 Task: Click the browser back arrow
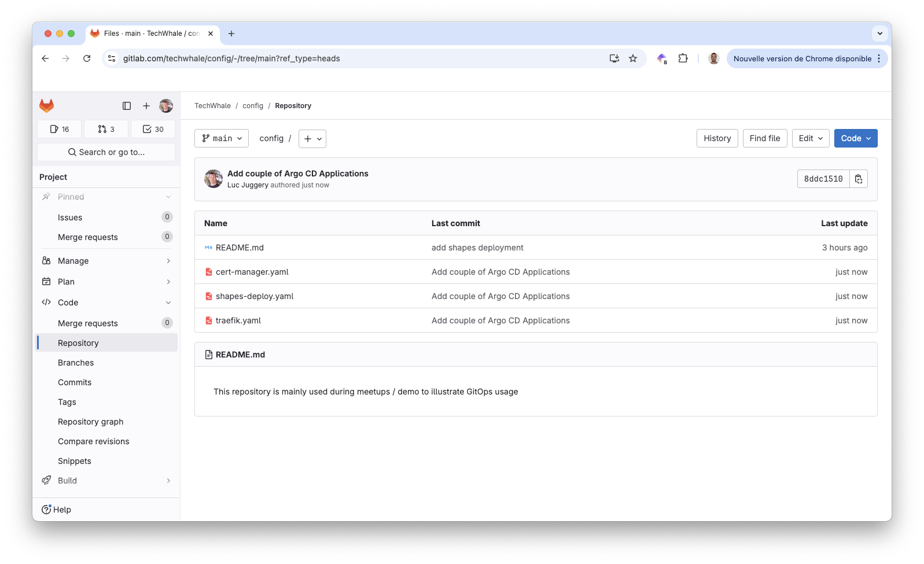[45, 58]
